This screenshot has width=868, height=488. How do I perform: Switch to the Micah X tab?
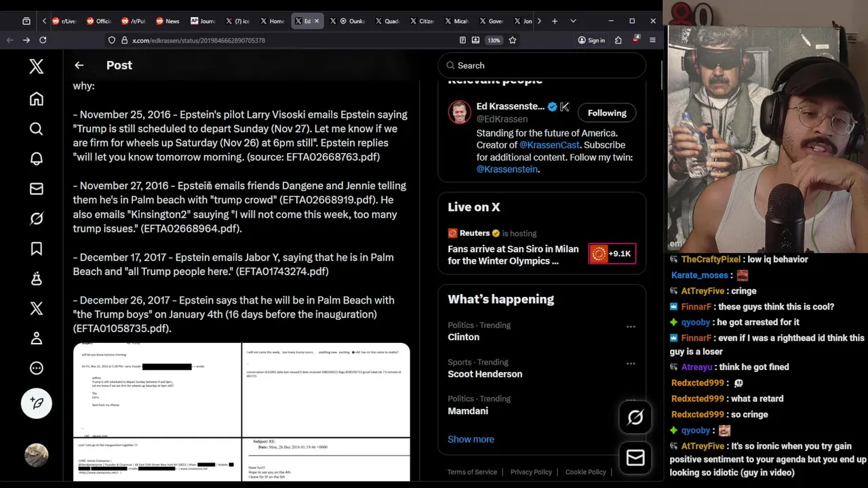(x=457, y=21)
